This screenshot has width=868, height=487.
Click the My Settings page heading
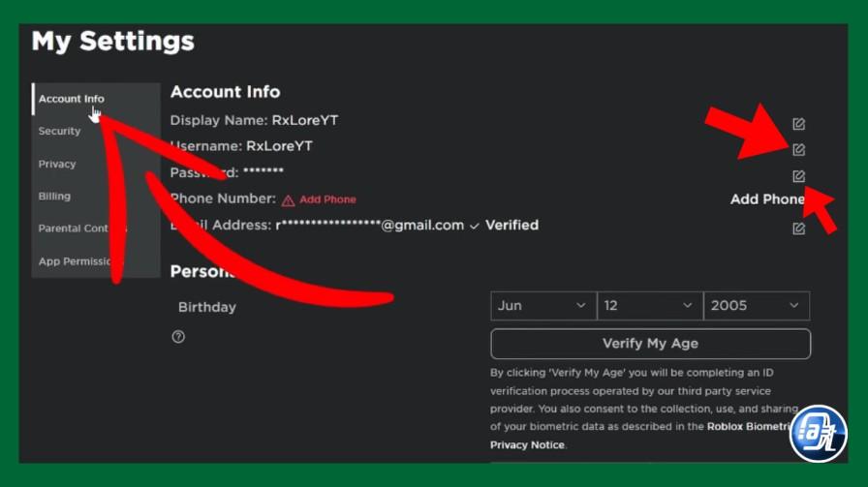[113, 42]
